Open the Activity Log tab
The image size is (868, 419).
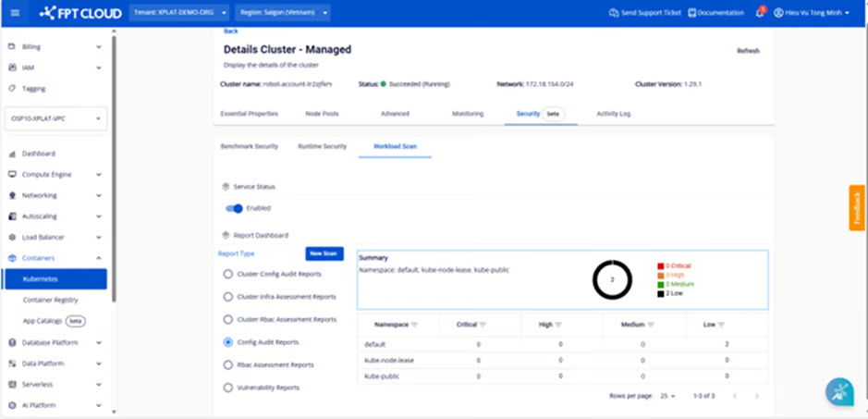point(613,114)
